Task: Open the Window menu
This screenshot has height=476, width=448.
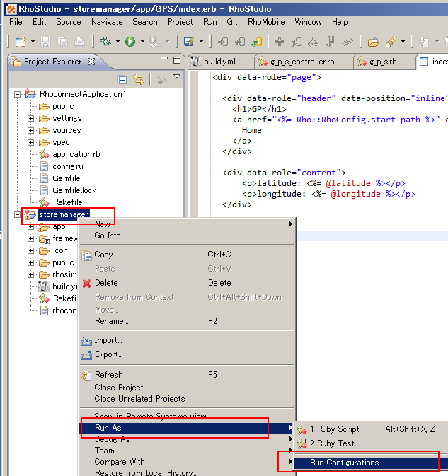Action: pos(308,22)
